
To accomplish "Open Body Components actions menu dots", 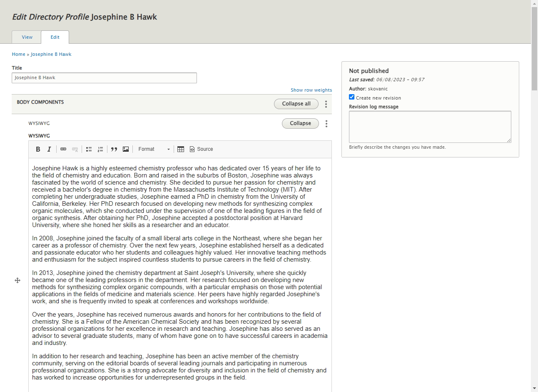I will (326, 104).
